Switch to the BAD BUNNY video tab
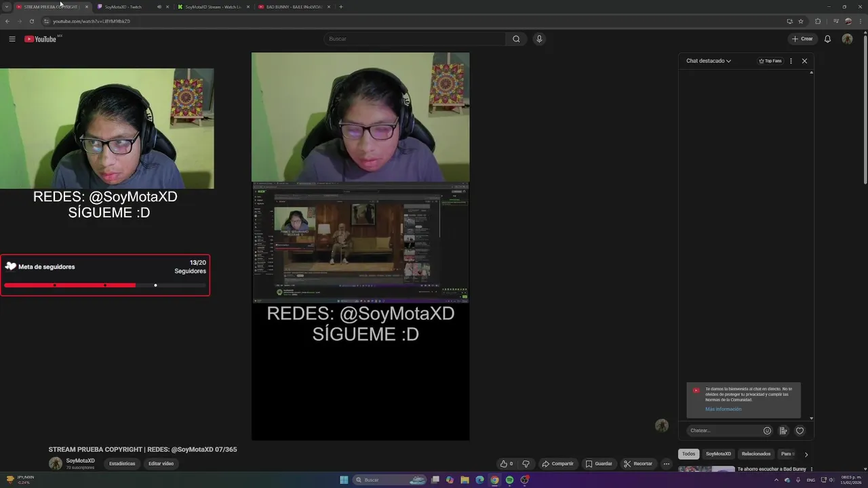The height and width of the screenshot is (488, 868). coord(294,7)
